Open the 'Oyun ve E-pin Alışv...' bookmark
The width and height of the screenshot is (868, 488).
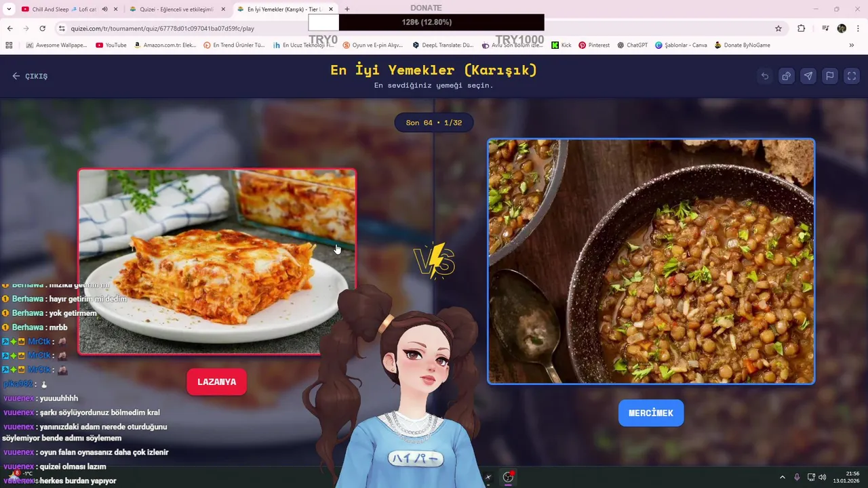pyautogui.click(x=373, y=45)
